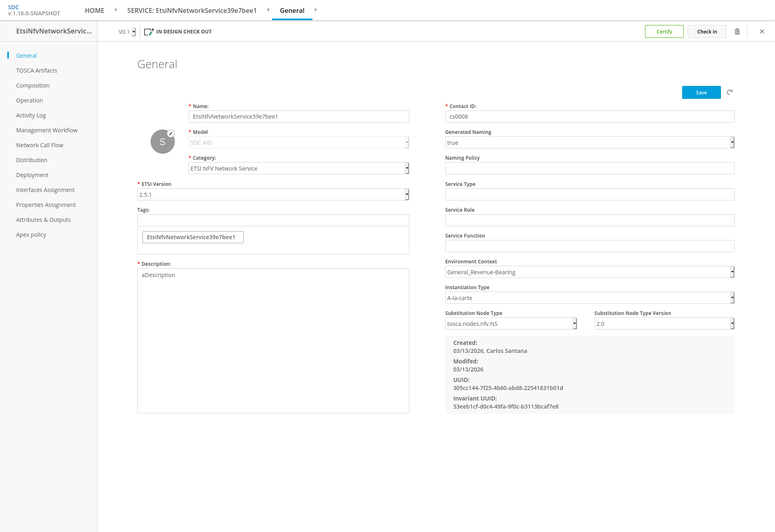The image size is (775, 532).
Task: Click breadcrumb arrow after HOME
Action: pos(116,10)
